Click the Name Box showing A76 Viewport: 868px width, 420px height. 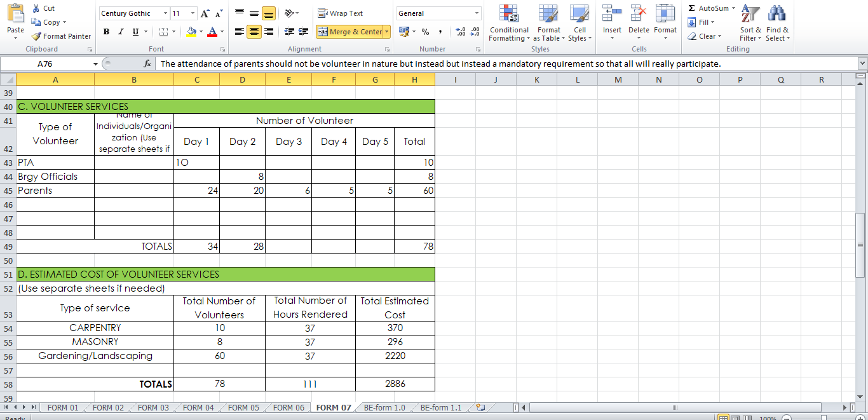(44, 64)
